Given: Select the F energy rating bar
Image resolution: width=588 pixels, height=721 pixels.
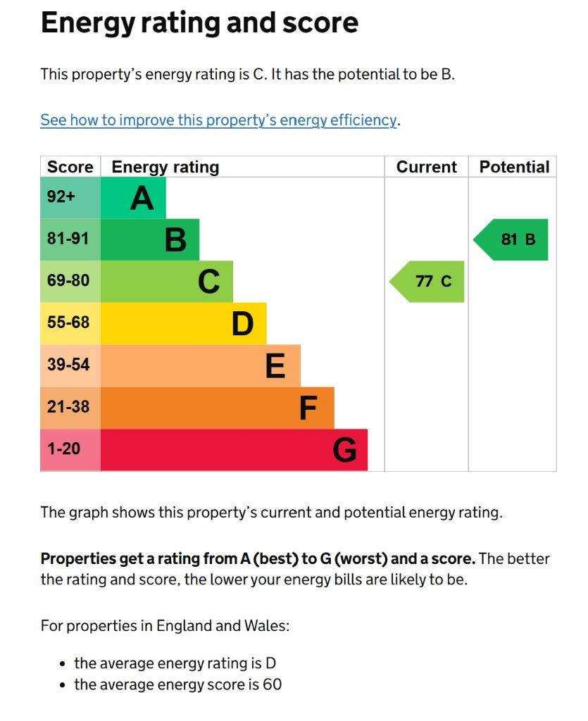Looking at the screenshot, I should pyautogui.click(x=218, y=408).
